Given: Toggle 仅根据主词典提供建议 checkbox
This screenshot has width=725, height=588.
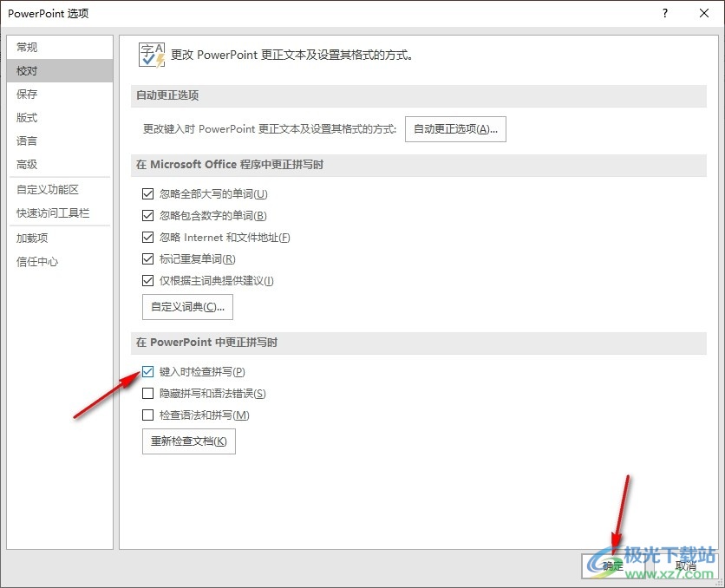Looking at the screenshot, I should [147, 281].
